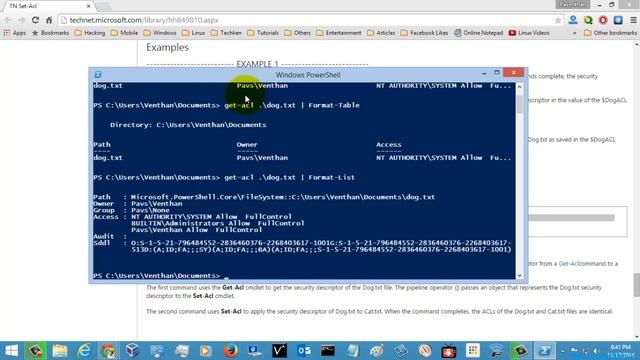Open the Articles bookmarks folder
Image resolution: width=640 pixels, height=360 pixels.
381,33
